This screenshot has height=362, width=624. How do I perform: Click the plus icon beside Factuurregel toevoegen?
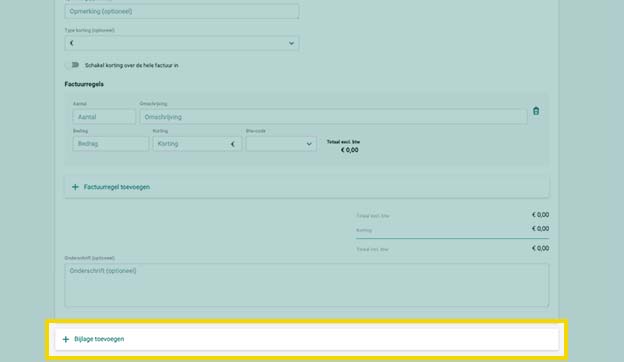click(x=75, y=187)
